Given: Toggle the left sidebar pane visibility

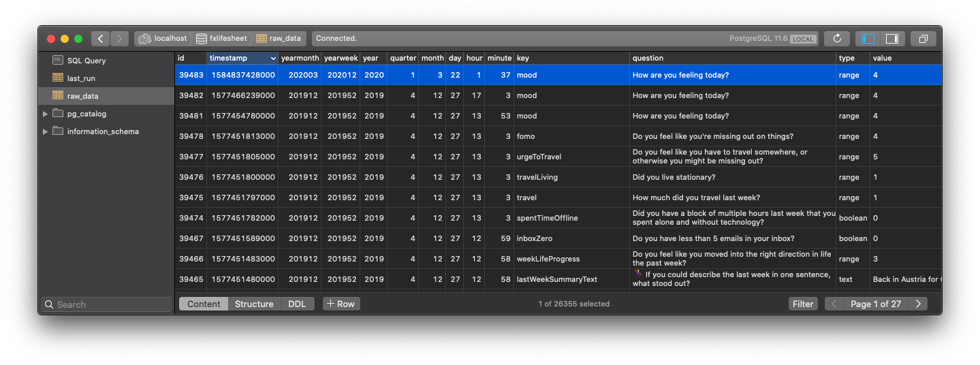Looking at the screenshot, I should (x=868, y=39).
